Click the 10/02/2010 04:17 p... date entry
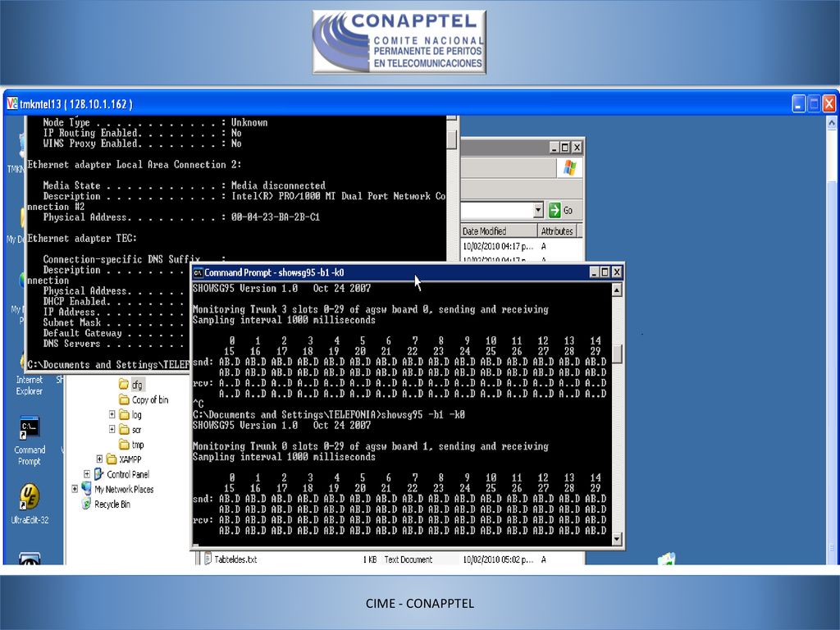This screenshot has width=840, height=630. point(498,246)
